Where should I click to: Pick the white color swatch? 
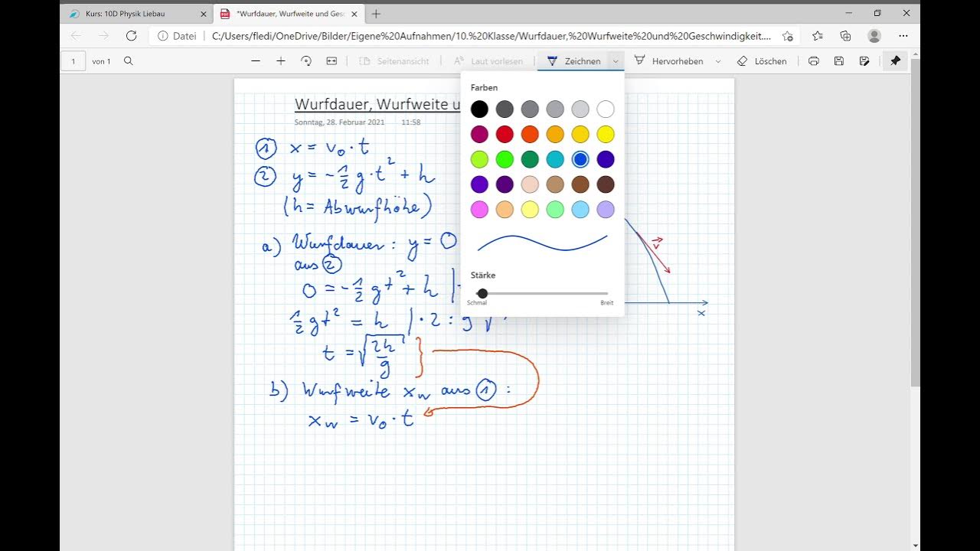606,109
